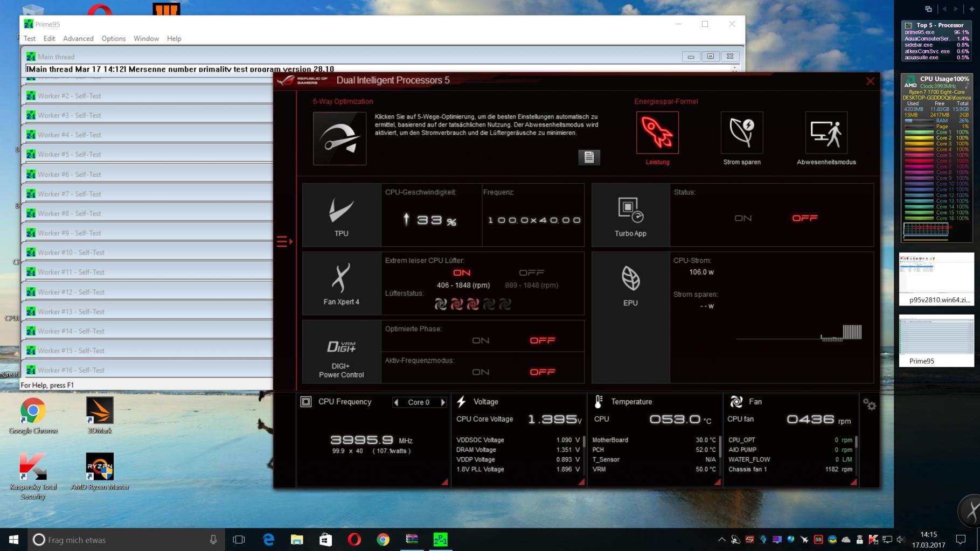Set Extrem leiser CPU Lüfter to ON
The width and height of the screenshot is (980, 551).
tap(462, 273)
